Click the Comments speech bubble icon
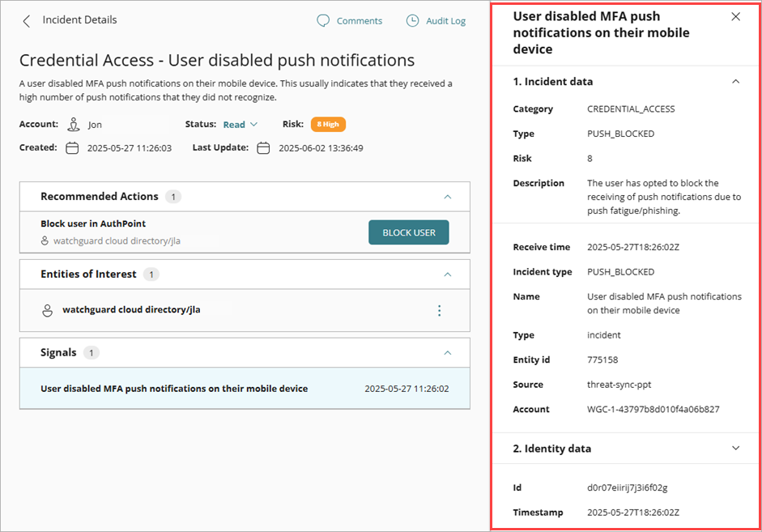 [323, 20]
